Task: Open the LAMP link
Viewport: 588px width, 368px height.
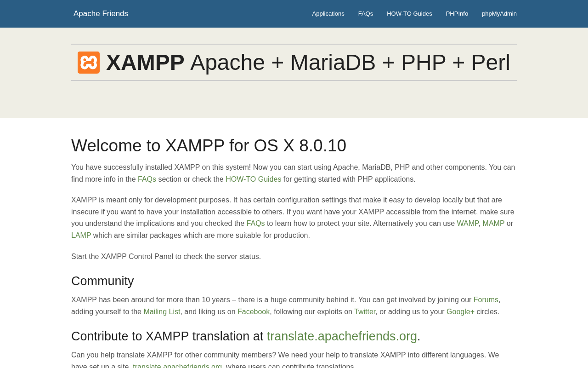Action: point(81,236)
